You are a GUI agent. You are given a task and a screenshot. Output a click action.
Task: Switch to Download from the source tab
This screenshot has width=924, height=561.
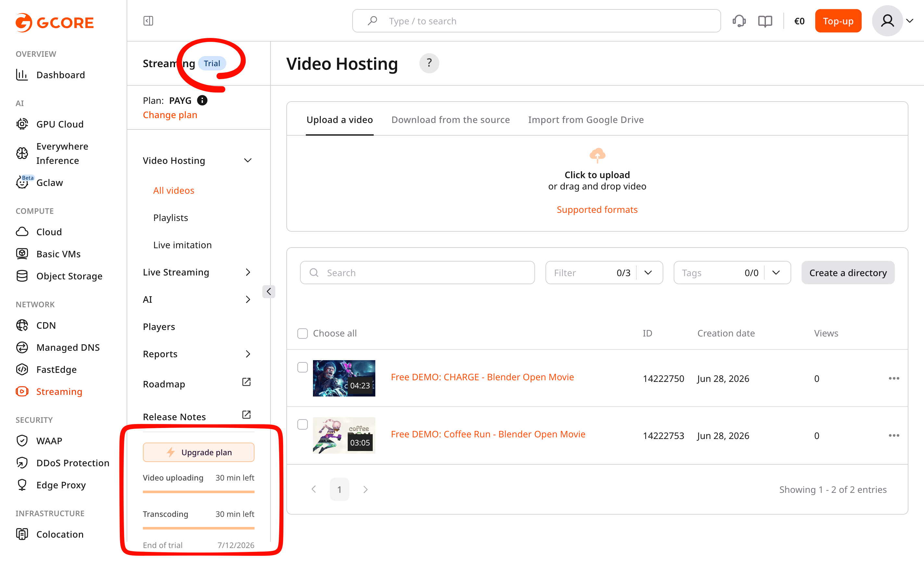tap(450, 120)
